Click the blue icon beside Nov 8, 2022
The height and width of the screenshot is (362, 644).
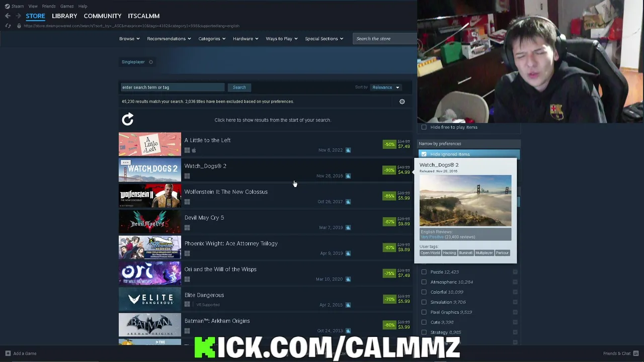click(348, 150)
